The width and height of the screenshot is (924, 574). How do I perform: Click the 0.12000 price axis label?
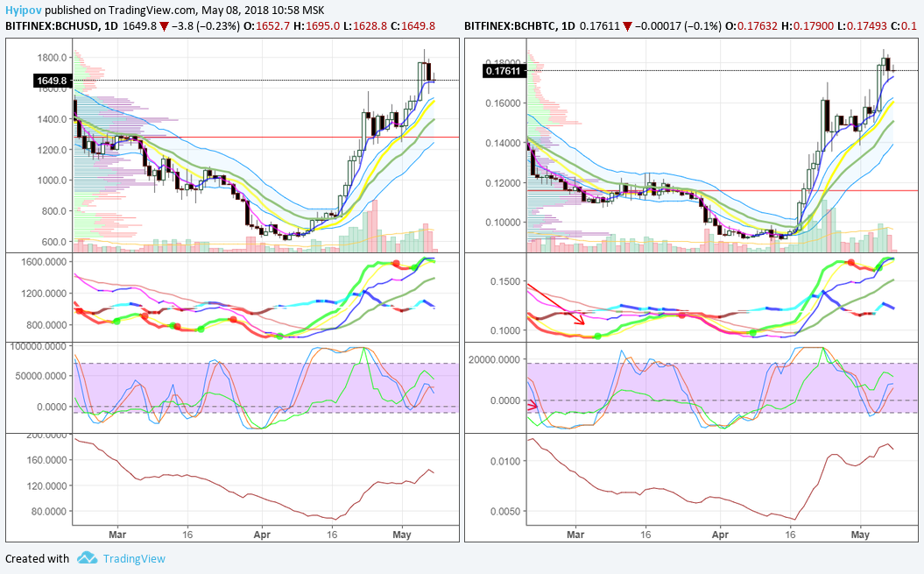point(503,183)
